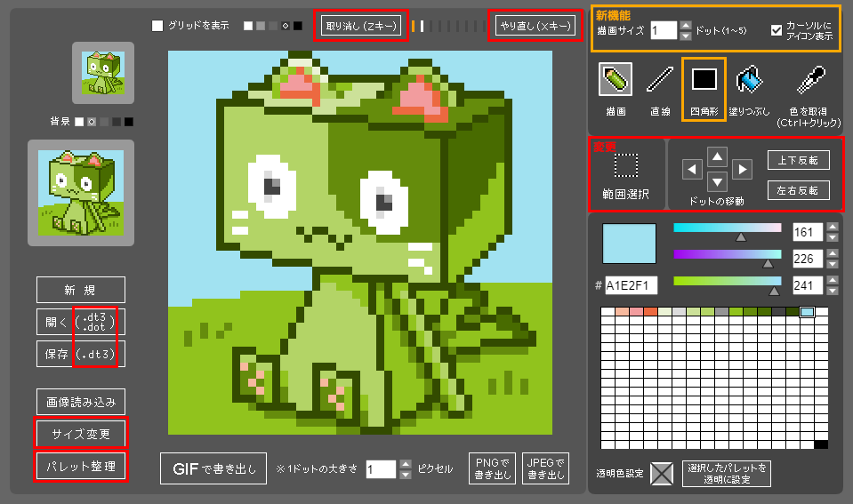Viewport: 853px width, 504px height.
Task: Select the circled gray 背景 background option
Action: (x=92, y=122)
